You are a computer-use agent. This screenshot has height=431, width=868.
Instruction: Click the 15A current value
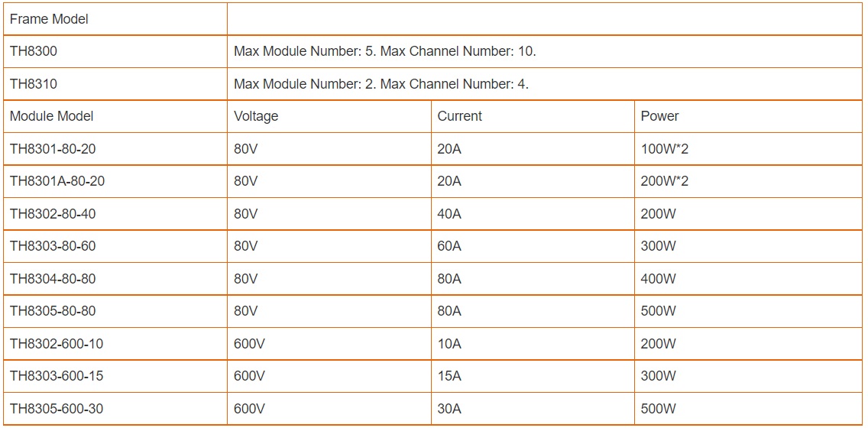pos(449,376)
